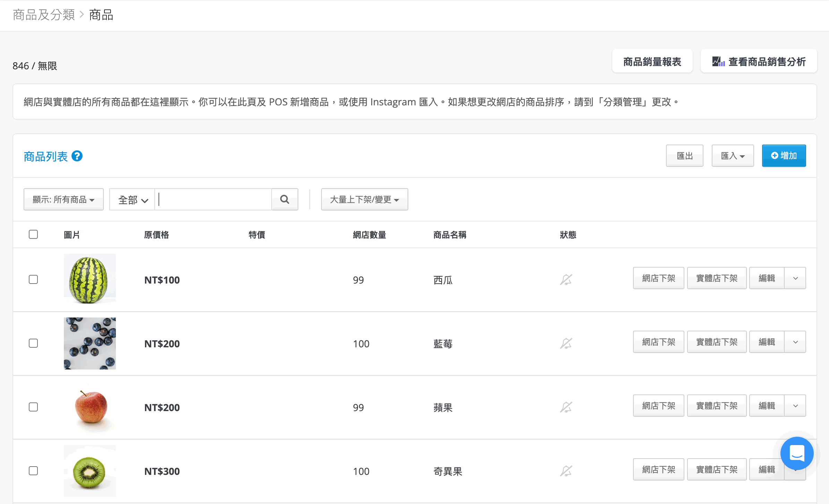Click the 圖片 column header
The image size is (829, 504).
point(72,235)
